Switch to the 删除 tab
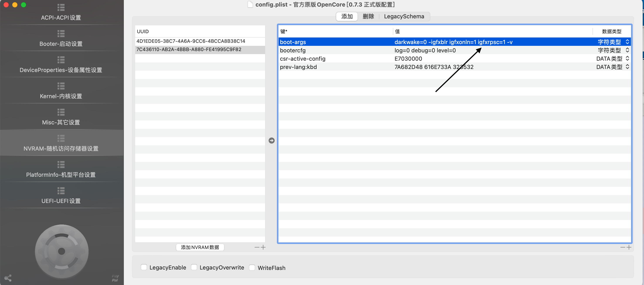This screenshot has width=644, height=285. (x=368, y=17)
